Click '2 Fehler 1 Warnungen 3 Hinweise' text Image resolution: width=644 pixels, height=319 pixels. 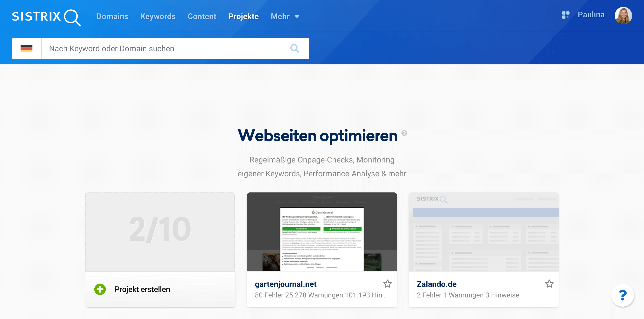click(x=468, y=295)
